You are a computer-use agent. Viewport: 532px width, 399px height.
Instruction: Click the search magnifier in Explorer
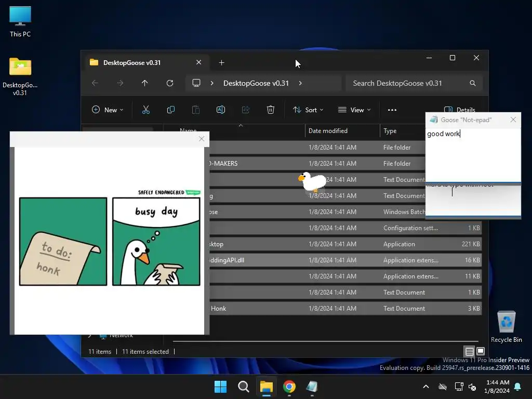tap(473, 83)
